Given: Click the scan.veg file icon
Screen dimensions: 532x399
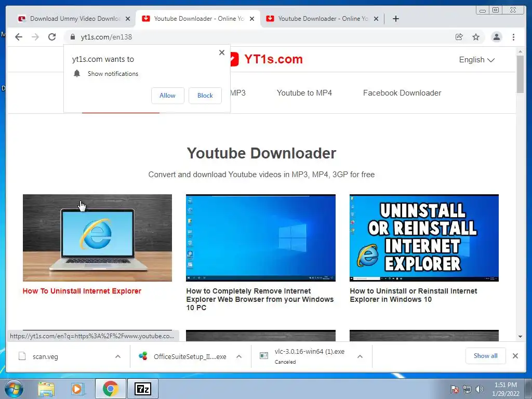Looking at the screenshot, I should pyautogui.click(x=22, y=356).
